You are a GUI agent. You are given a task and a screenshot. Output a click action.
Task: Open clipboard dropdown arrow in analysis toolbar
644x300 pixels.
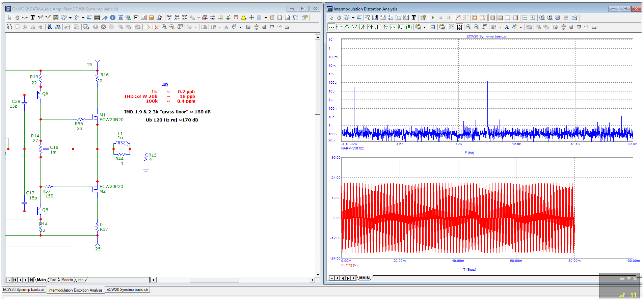point(425,27)
